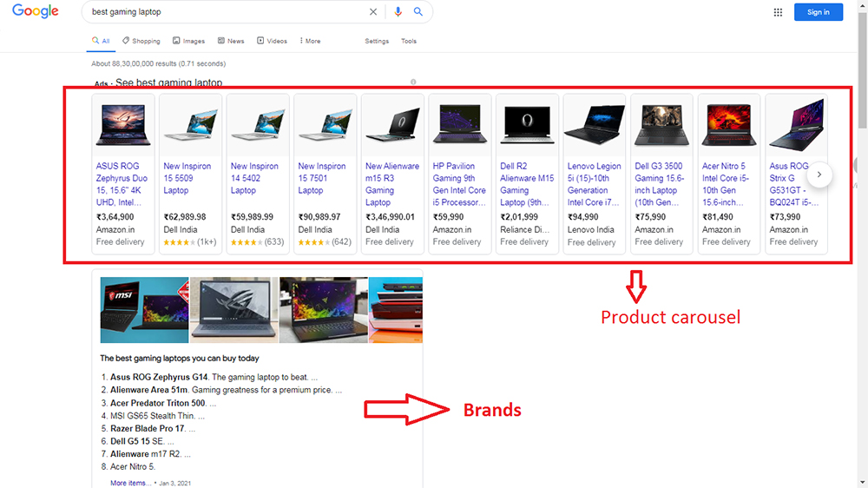Clear the search box text
The image size is (868, 488).
pyautogui.click(x=373, y=11)
